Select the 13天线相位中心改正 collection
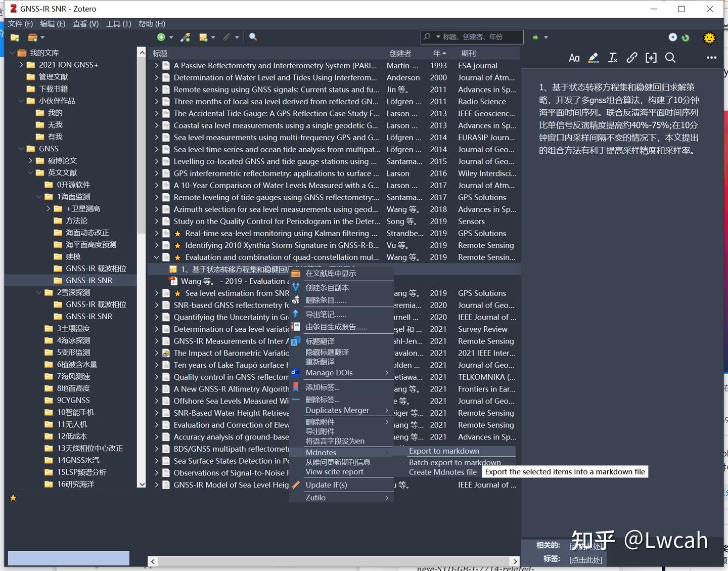This screenshot has height=571, width=728. 90,448
